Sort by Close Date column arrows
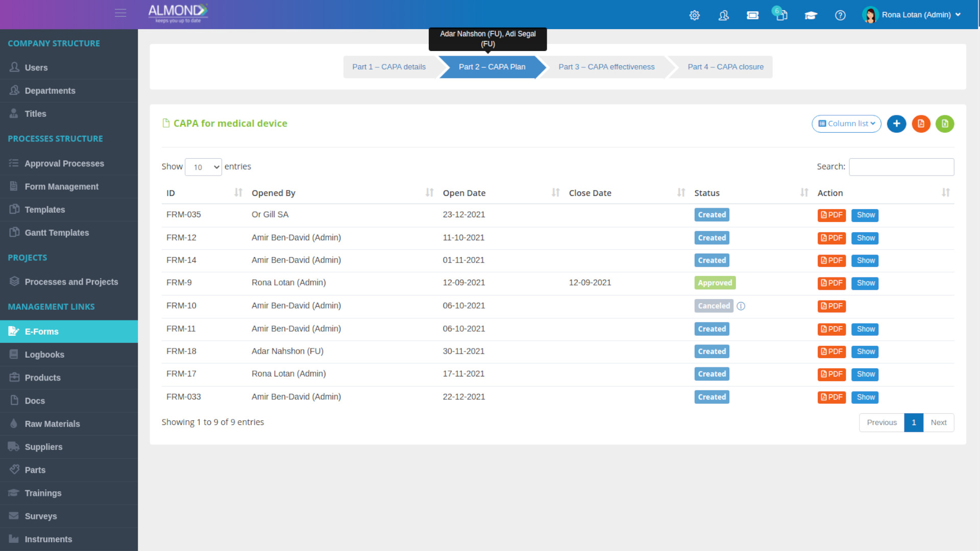Image resolution: width=980 pixels, height=551 pixels. pyautogui.click(x=681, y=192)
